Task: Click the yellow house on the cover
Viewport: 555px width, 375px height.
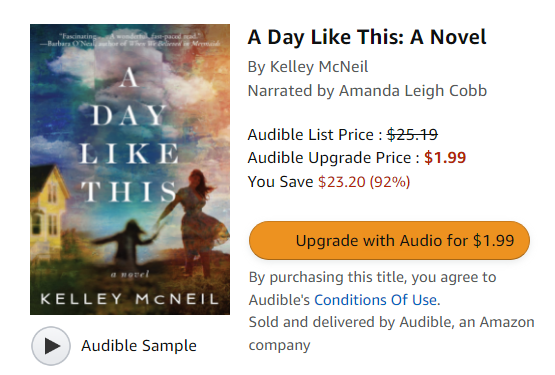Action: tap(50, 209)
